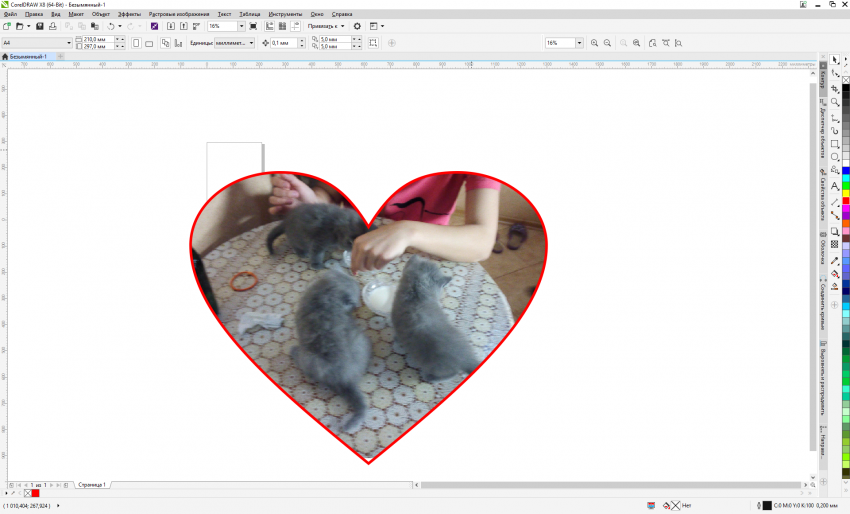The width and height of the screenshot is (850, 514).
Task: Open the Растровые изображения menu
Action: (x=179, y=14)
